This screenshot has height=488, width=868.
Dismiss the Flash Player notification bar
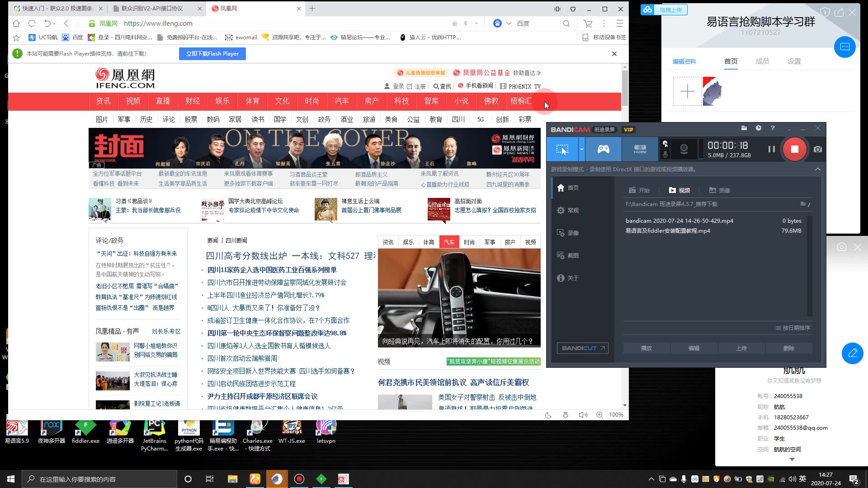[614, 54]
